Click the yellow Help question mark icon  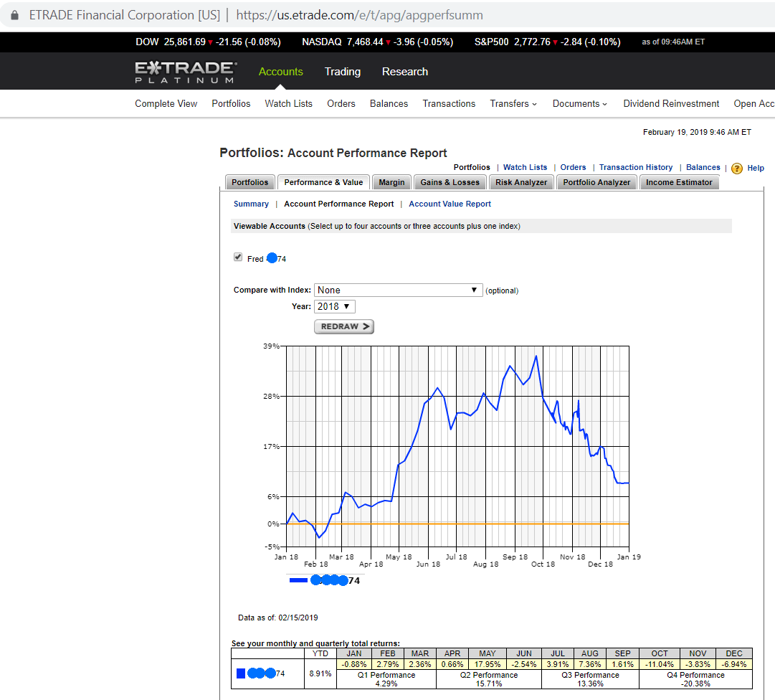[x=736, y=169]
